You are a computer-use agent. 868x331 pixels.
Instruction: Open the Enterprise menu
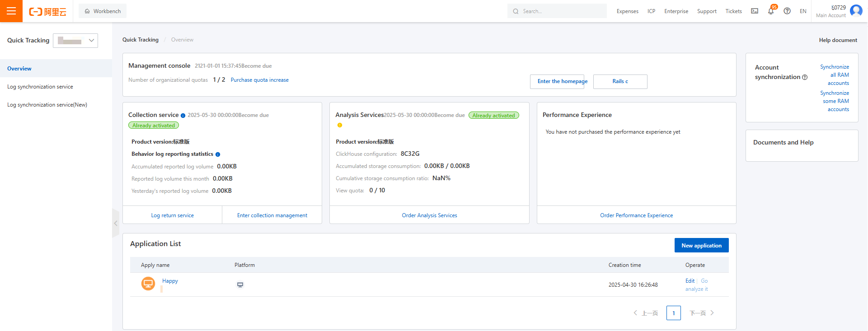(x=676, y=11)
